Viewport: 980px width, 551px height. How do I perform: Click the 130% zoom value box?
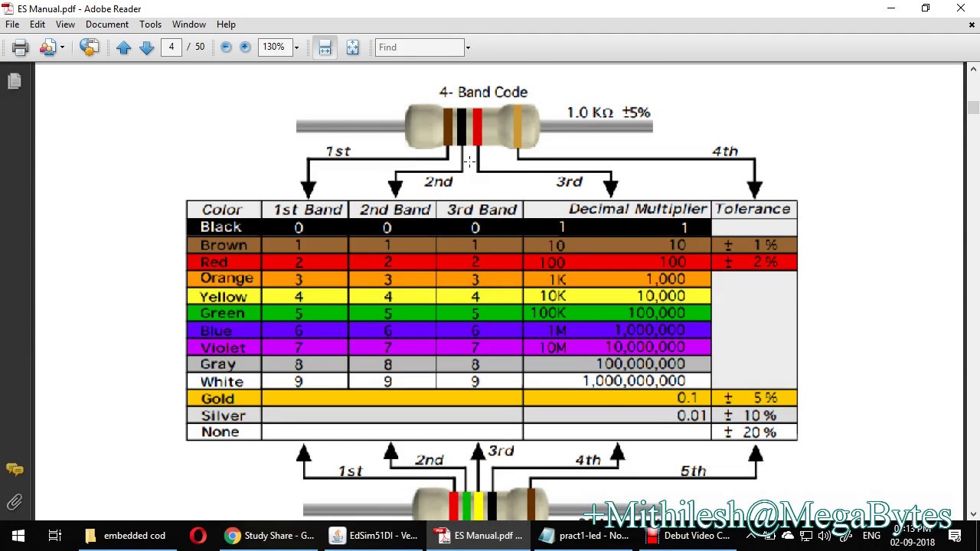[274, 47]
